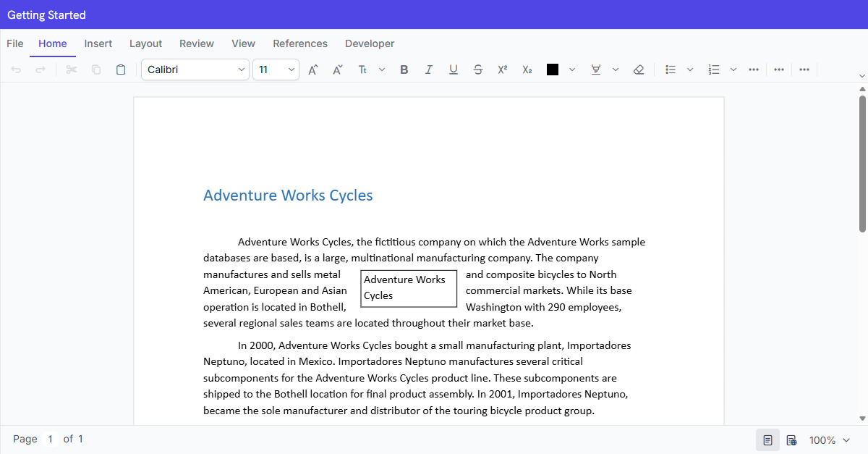Shrink the font size
The width and height of the screenshot is (868, 454).
(338, 70)
